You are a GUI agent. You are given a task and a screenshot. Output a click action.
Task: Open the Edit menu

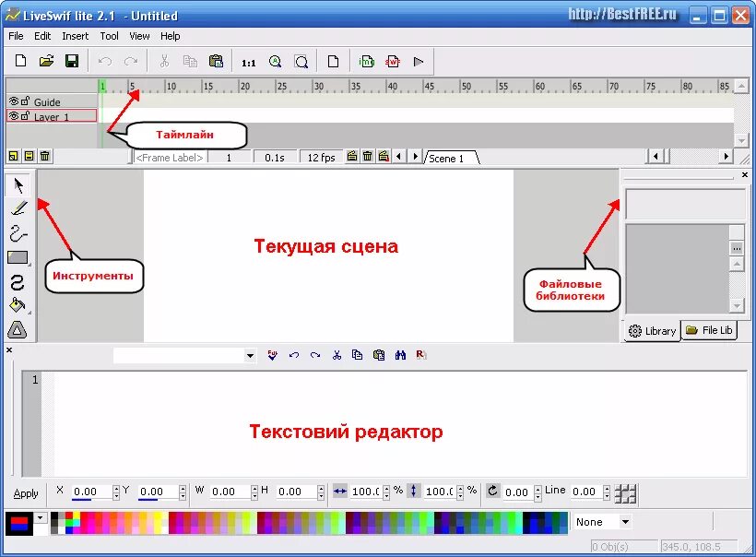click(x=42, y=36)
